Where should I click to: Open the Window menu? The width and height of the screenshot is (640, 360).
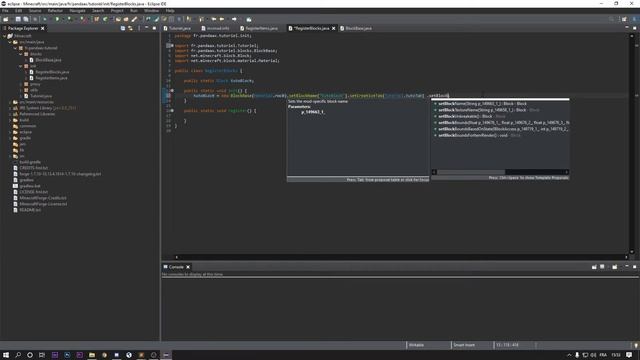pyautogui.click(x=151, y=11)
